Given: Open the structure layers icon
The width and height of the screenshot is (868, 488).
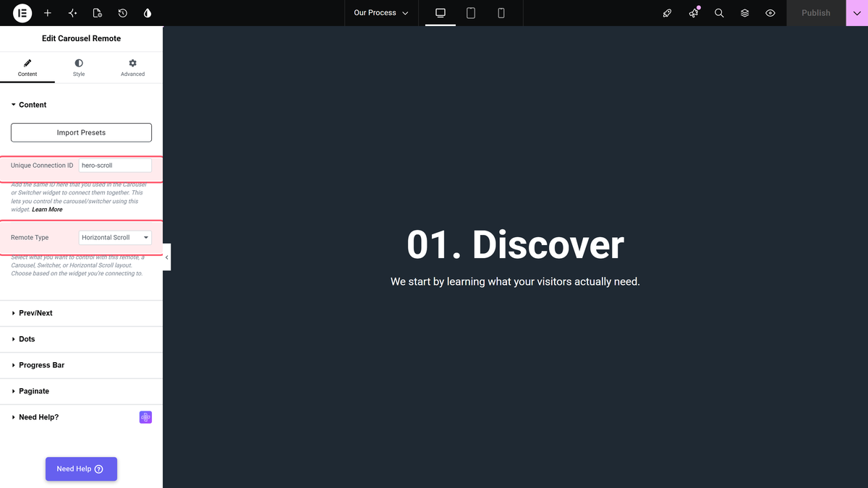Looking at the screenshot, I should [745, 13].
